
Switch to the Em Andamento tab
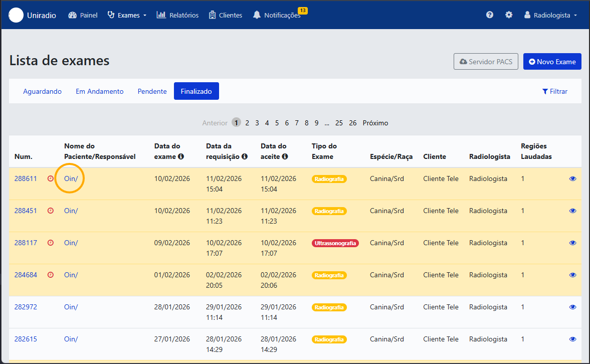pyautogui.click(x=100, y=91)
